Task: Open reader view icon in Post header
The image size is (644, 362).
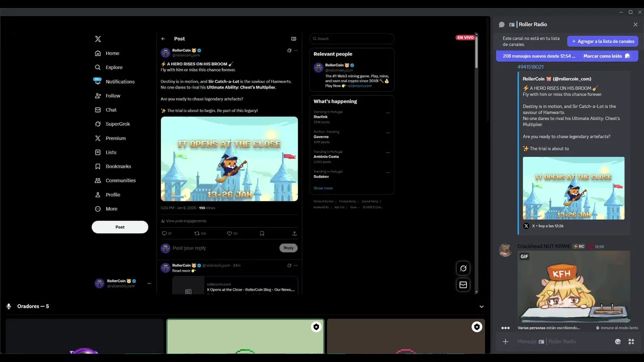Action: pyautogui.click(x=294, y=39)
